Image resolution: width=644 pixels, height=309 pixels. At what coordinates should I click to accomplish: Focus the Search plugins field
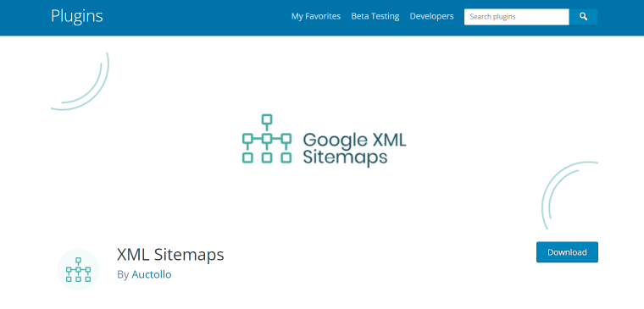click(517, 17)
